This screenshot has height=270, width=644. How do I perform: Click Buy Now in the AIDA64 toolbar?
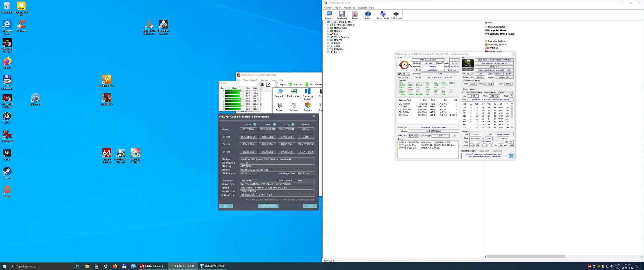(x=295, y=85)
